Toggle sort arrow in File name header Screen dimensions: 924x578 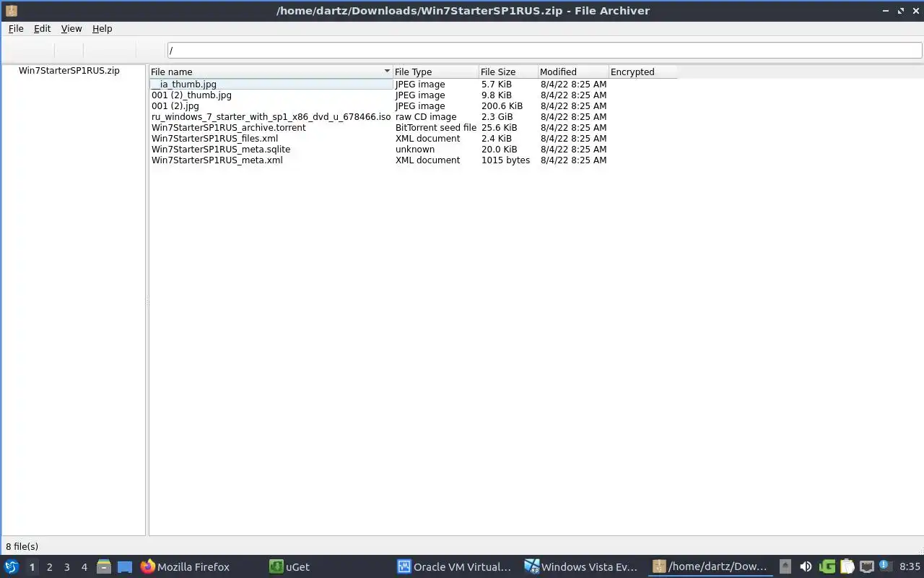[387, 72]
